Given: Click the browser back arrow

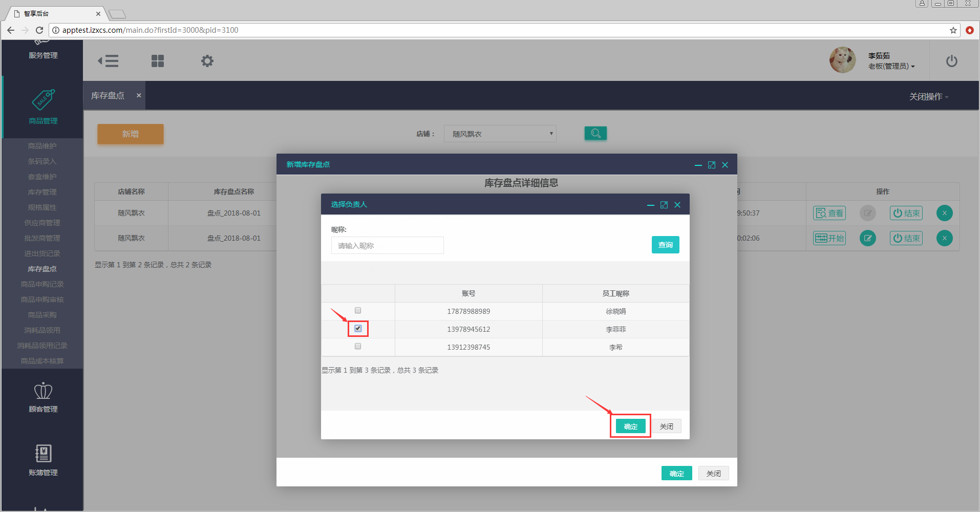Looking at the screenshot, I should pos(11,30).
